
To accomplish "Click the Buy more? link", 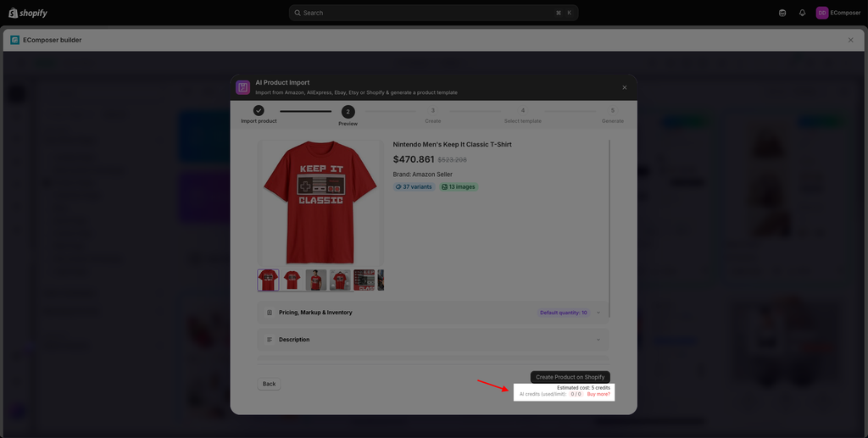I will pyautogui.click(x=598, y=394).
